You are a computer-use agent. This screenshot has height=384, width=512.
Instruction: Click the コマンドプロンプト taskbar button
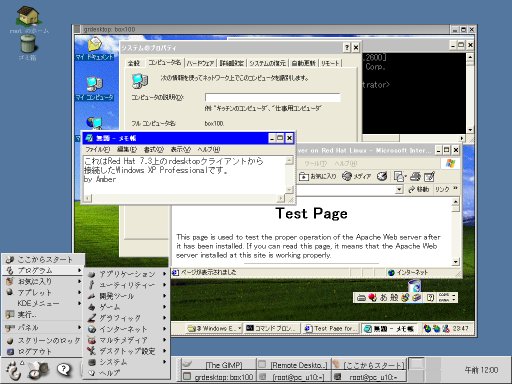pyautogui.click(x=271, y=328)
